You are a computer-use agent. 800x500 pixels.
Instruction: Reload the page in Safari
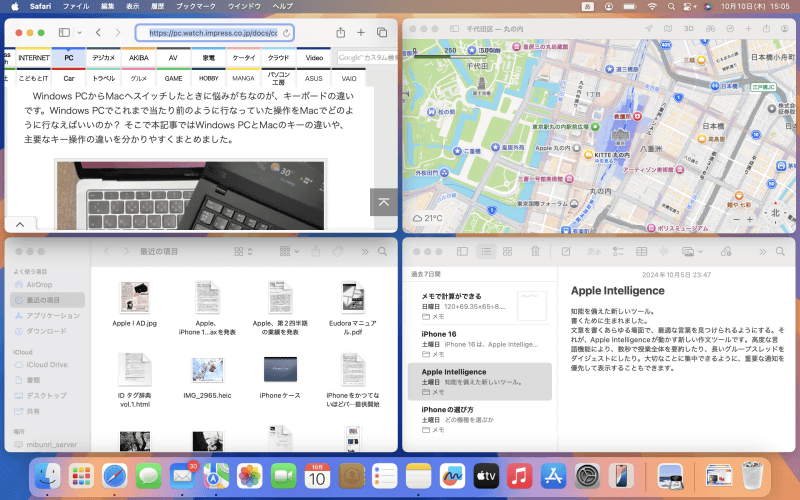click(x=286, y=33)
